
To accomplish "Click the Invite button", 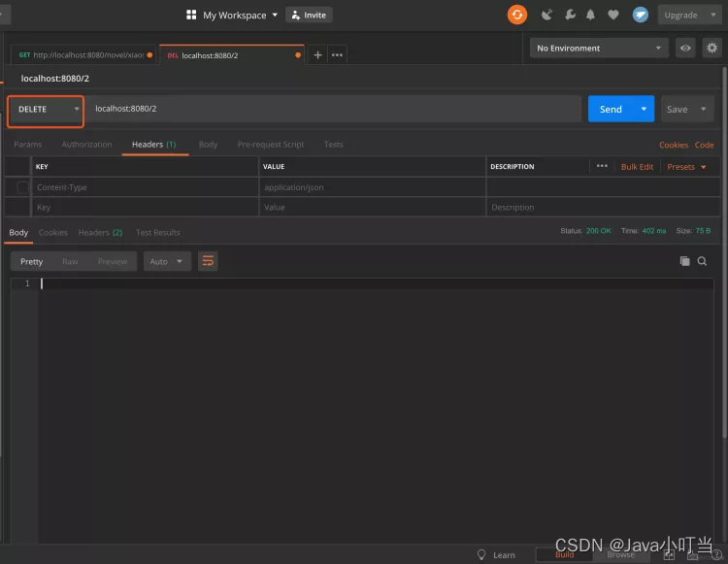I will 309,15.
